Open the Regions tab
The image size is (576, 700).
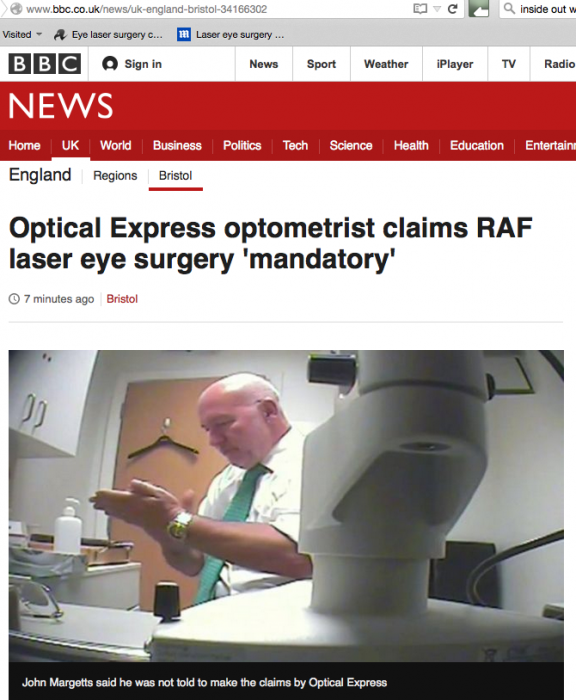pyautogui.click(x=115, y=175)
